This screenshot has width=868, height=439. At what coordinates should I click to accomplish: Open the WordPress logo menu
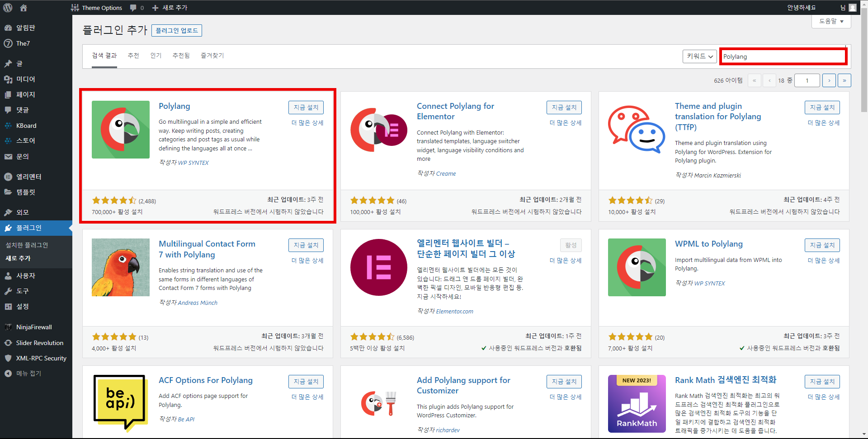click(8, 8)
